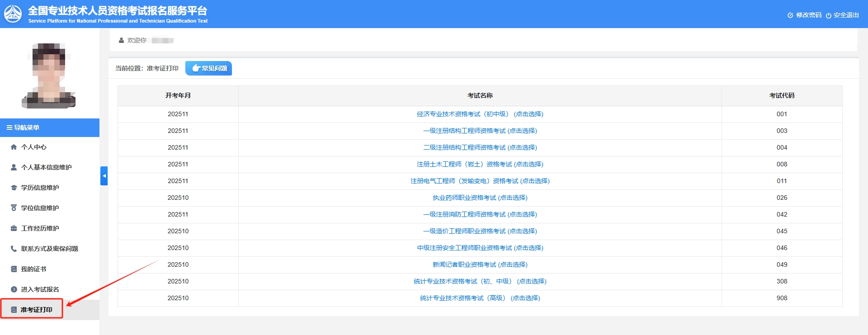This screenshot has width=868, height=335.
Task: Click the 常见问题 button
Action: tap(209, 68)
